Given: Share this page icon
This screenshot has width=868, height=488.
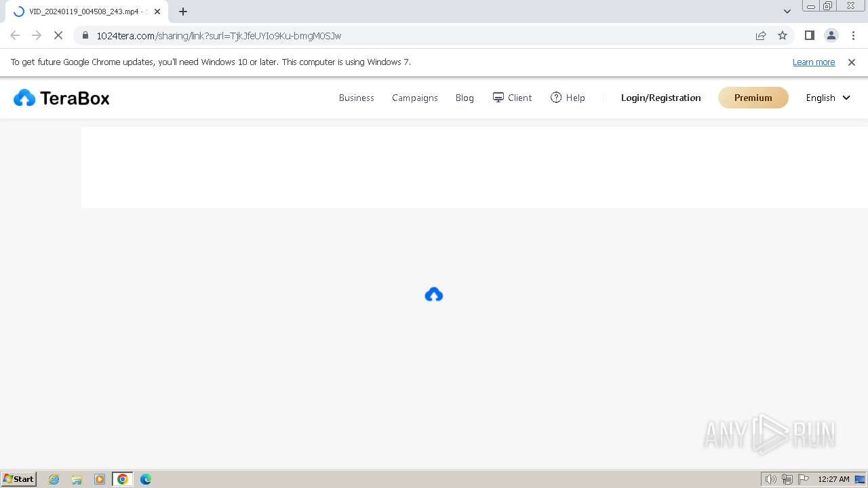Looking at the screenshot, I should [x=761, y=35].
